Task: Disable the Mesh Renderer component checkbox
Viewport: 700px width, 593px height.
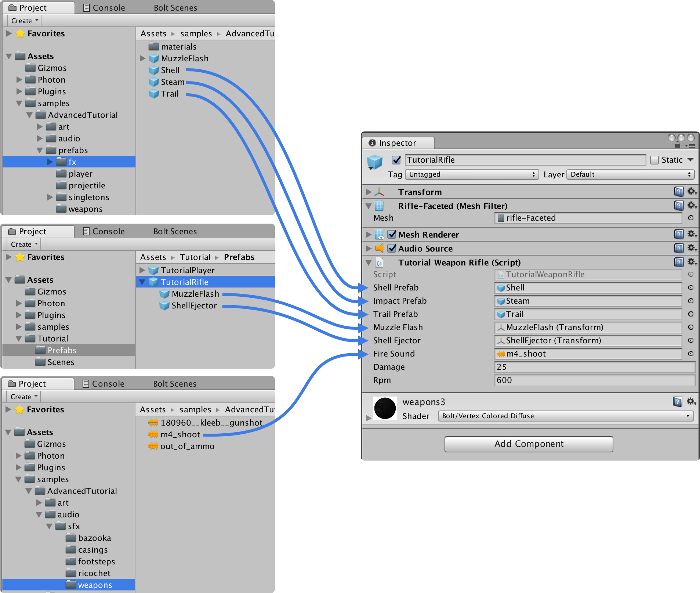Action: [392, 234]
